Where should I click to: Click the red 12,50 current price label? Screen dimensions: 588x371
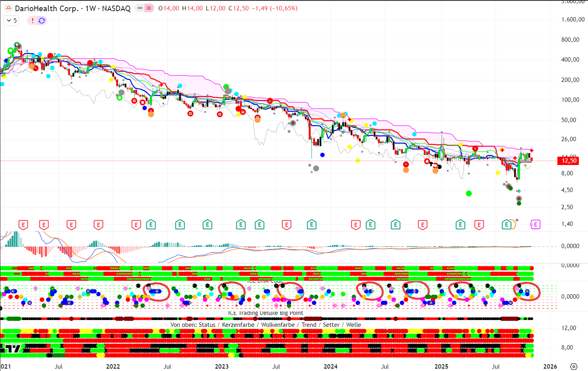(569, 161)
